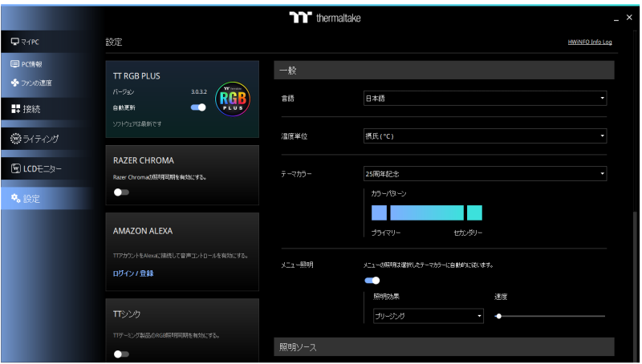Screen dimensions: 642x364
Task: Expand the 照明効果 ブリージング dropdown
Action: coord(428,317)
